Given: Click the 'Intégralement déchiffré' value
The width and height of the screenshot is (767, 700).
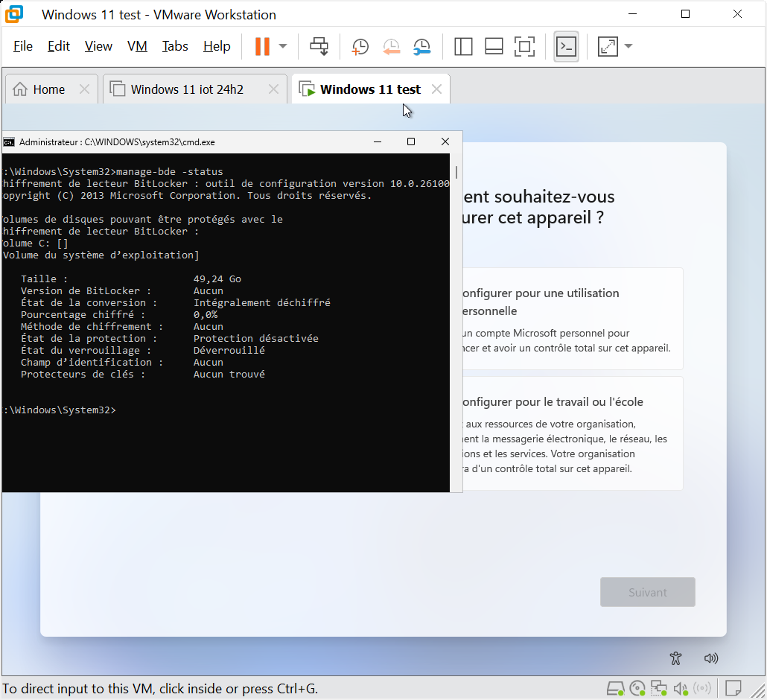Looking at the screenshot, I should click(x=261, y=303).
